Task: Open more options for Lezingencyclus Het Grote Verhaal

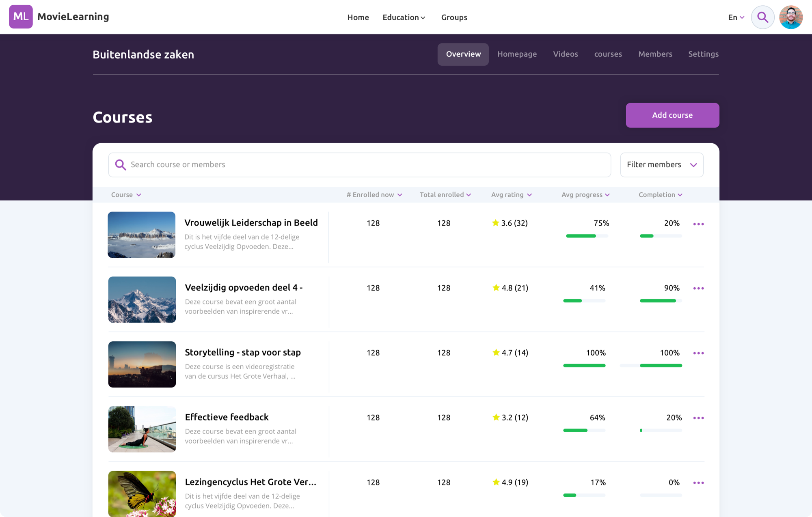Action: pyautogui.click(x=698, y=483)
